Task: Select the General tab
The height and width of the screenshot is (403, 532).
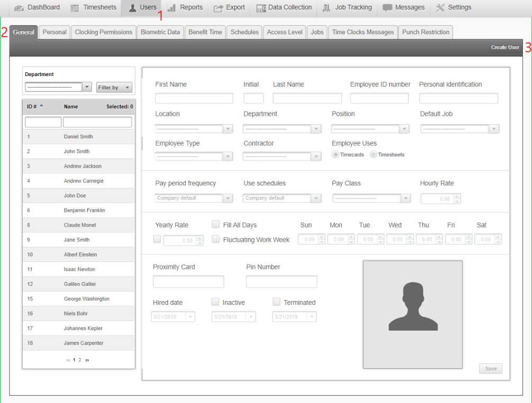Action: (x=23, y=32)
